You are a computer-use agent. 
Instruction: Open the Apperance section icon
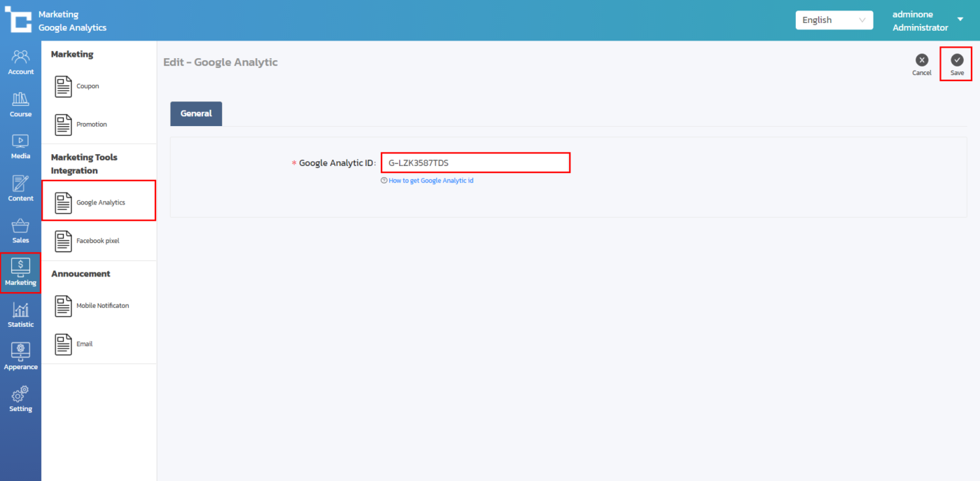click(20, 356)
